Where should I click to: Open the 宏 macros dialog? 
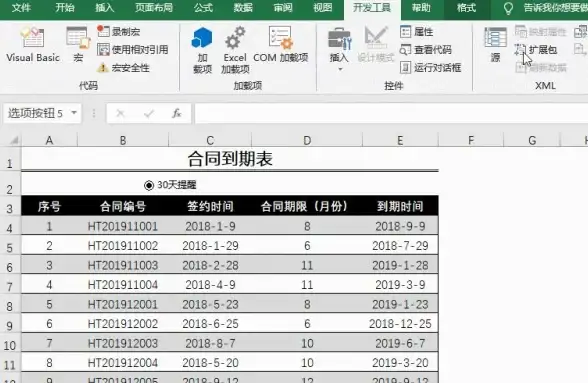(x=78, y=44)
